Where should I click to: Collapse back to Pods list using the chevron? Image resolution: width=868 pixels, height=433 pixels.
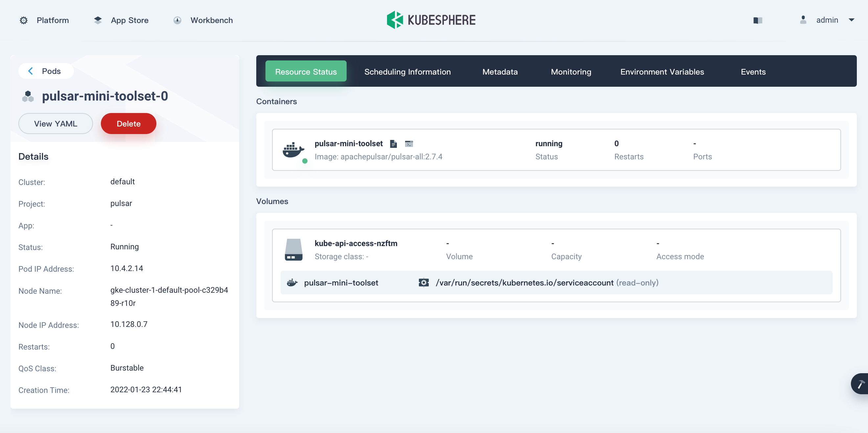30,71
